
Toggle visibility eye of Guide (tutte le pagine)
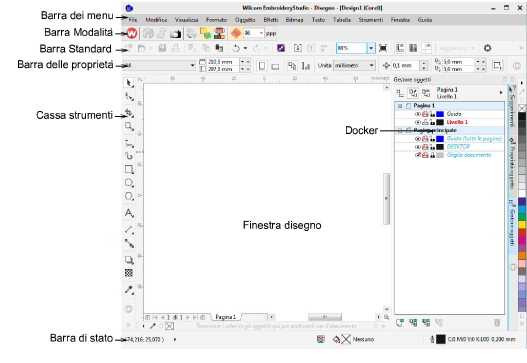tap(417, 139)
